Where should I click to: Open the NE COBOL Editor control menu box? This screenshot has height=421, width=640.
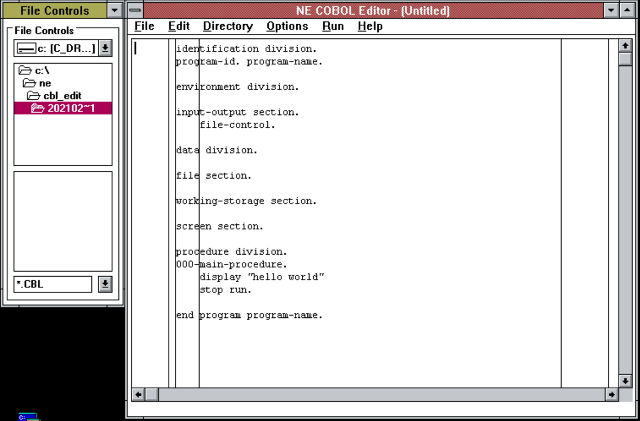pos(137,10)
